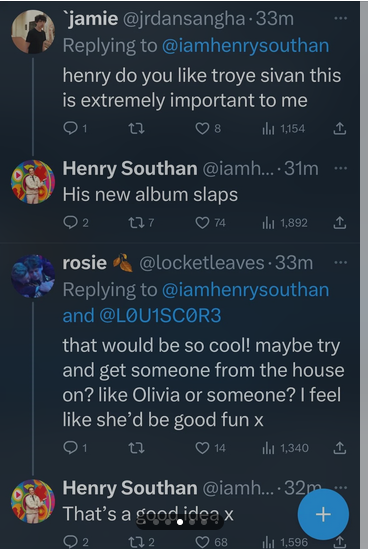Open @iamhenrysouthan link in jamie's tweet
The height and width of the screenshot is (549, 368).
[245, 46]
